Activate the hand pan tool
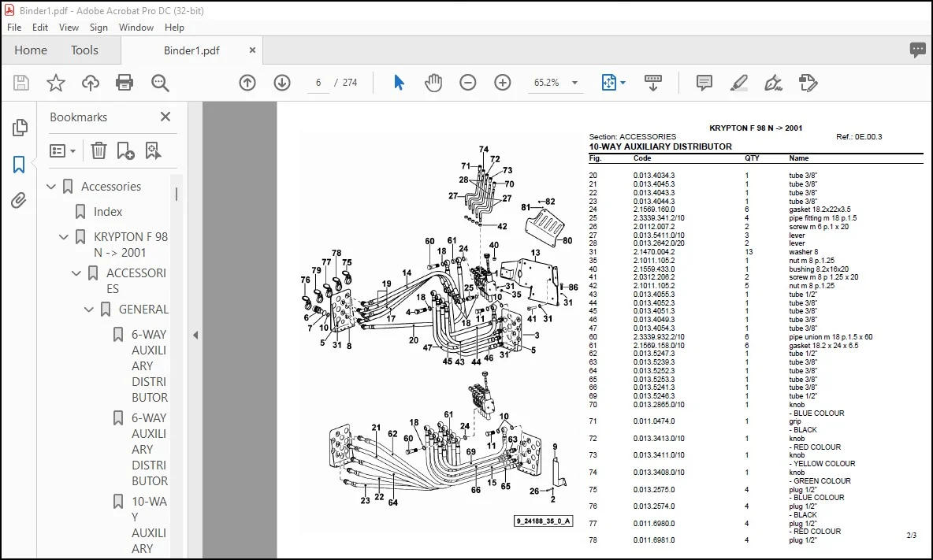 point(433,83)
